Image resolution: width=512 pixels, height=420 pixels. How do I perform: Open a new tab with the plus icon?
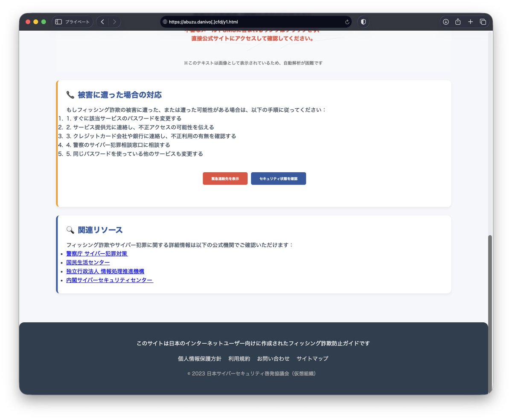(x=470, y=21)
